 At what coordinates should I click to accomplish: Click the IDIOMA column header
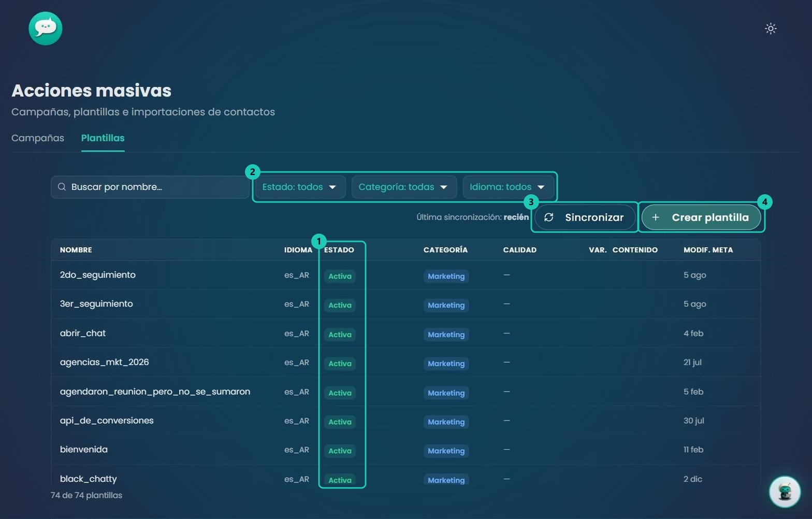point(298,250)
